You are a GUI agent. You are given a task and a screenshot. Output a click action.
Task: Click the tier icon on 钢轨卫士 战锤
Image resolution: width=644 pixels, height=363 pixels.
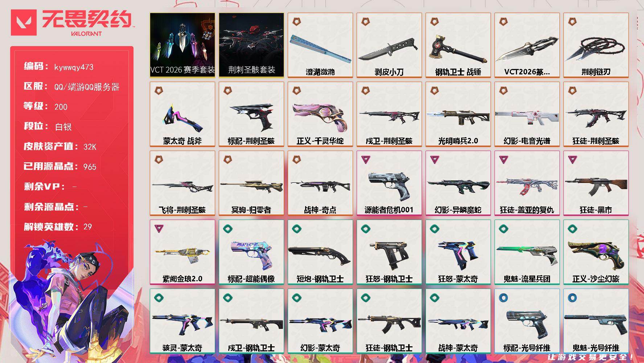click(x=434, y=22)
